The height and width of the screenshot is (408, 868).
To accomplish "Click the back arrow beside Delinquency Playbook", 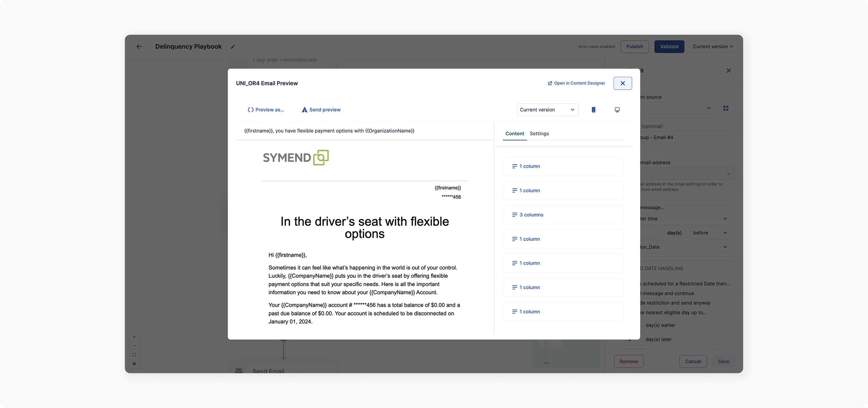I will 139,47.
